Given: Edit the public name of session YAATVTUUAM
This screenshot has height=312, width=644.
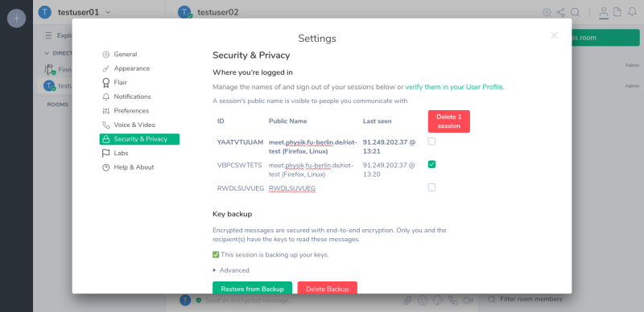Looking at the screenshot, I should coord(313,146).
